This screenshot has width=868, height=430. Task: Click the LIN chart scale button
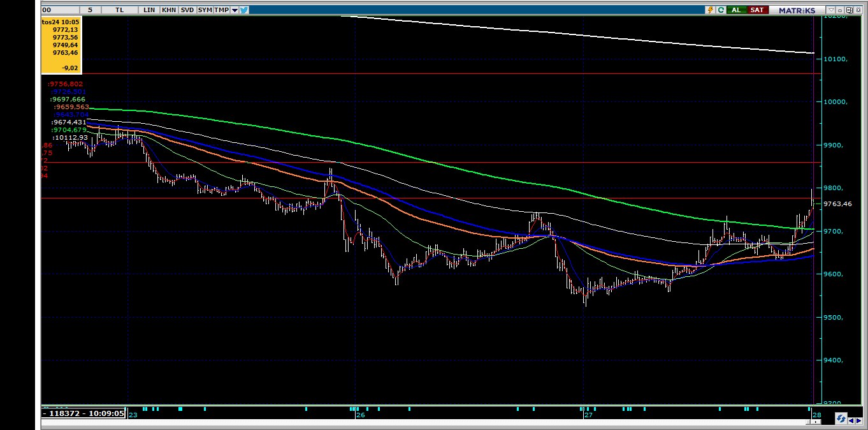(149, 10)
